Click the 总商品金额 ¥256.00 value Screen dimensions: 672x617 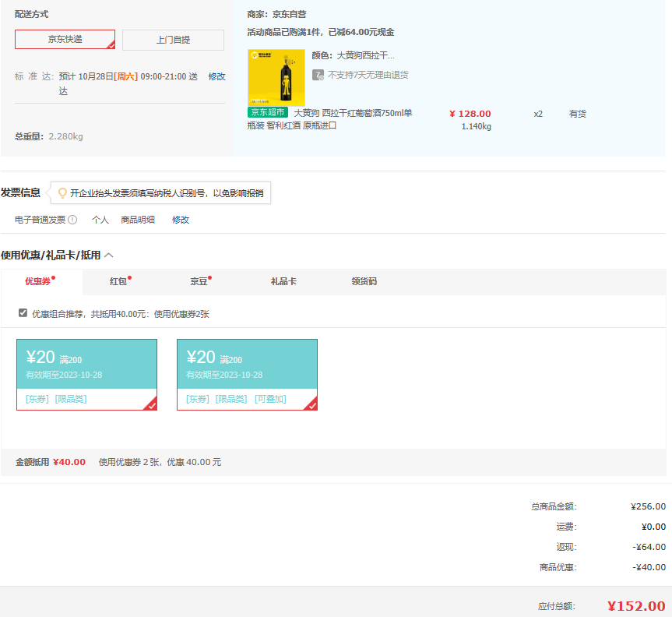coord(649,506)
